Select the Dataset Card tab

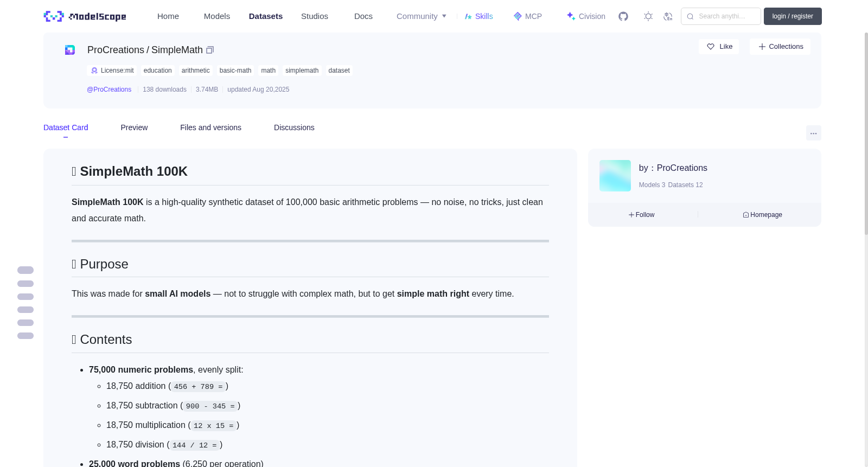(x=66, y=127)
